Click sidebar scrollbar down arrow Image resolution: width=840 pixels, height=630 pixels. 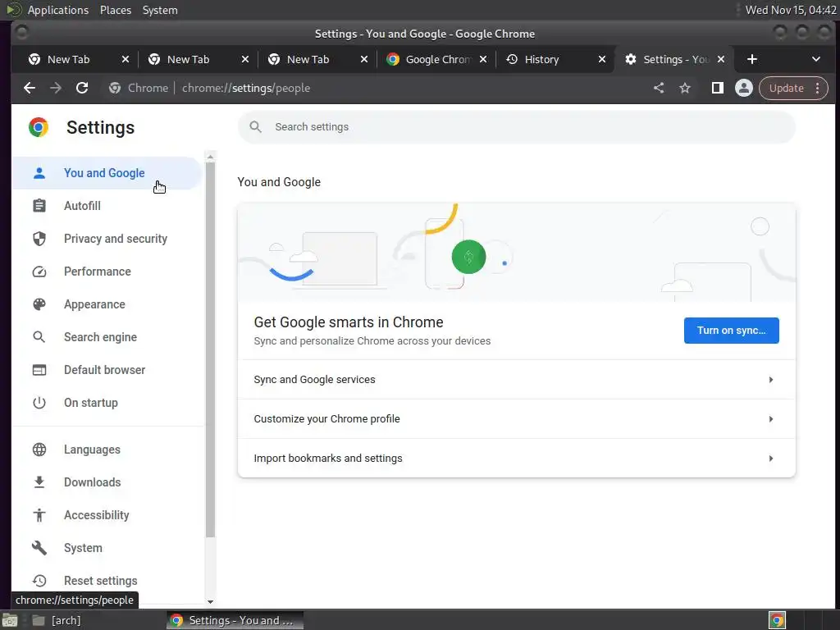click(210, 601)
